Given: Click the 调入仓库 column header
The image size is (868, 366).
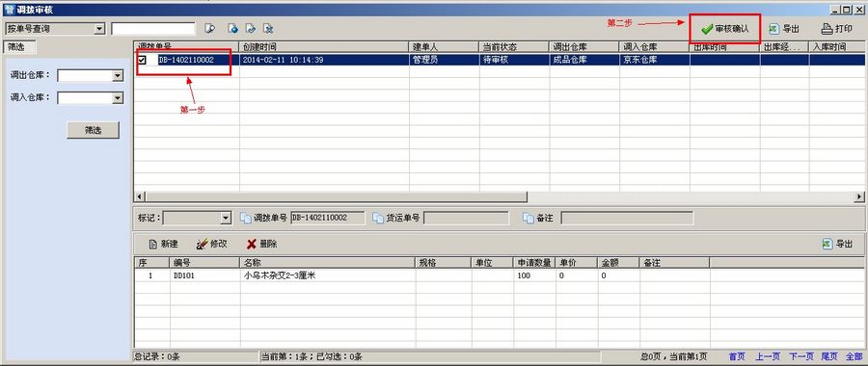Looking at the screenshot, I should point(654,47).
